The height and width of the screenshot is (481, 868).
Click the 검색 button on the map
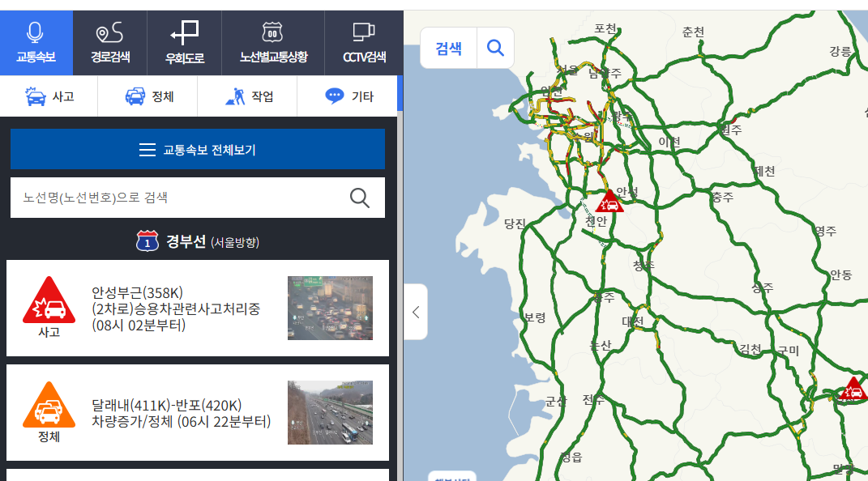pos(448,48)
